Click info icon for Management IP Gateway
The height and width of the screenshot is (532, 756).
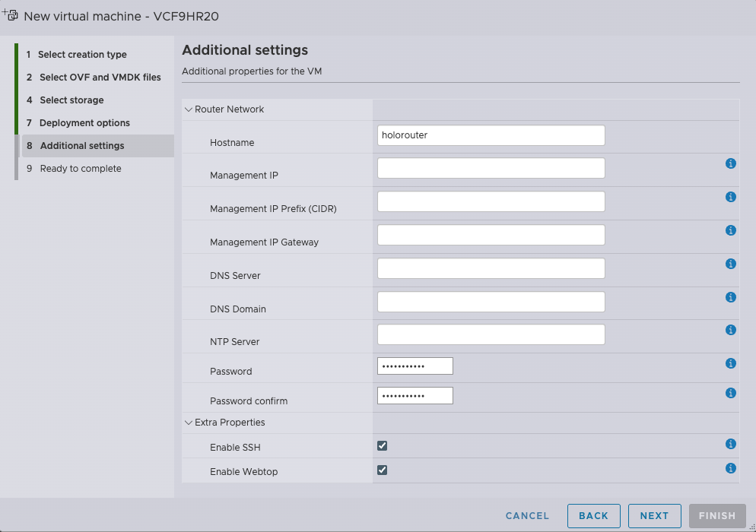click(x=730, y=230)
